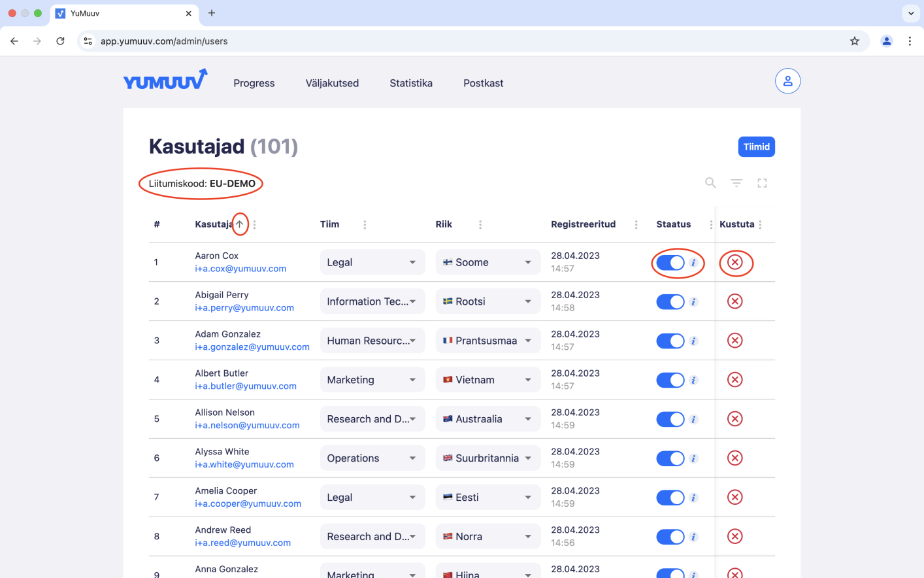This screenshot has height=578, width=924.
Task: Go to the Progress menu
Action: coord(254,83)
